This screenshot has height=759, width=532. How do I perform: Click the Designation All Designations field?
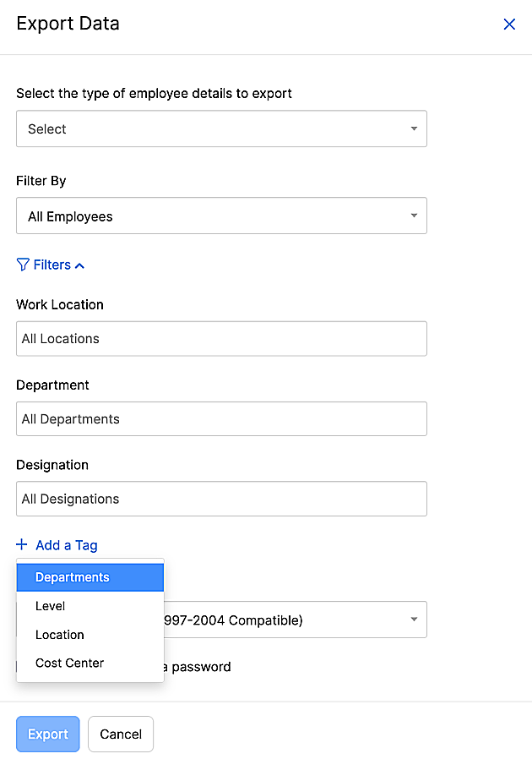click(221, 499)
